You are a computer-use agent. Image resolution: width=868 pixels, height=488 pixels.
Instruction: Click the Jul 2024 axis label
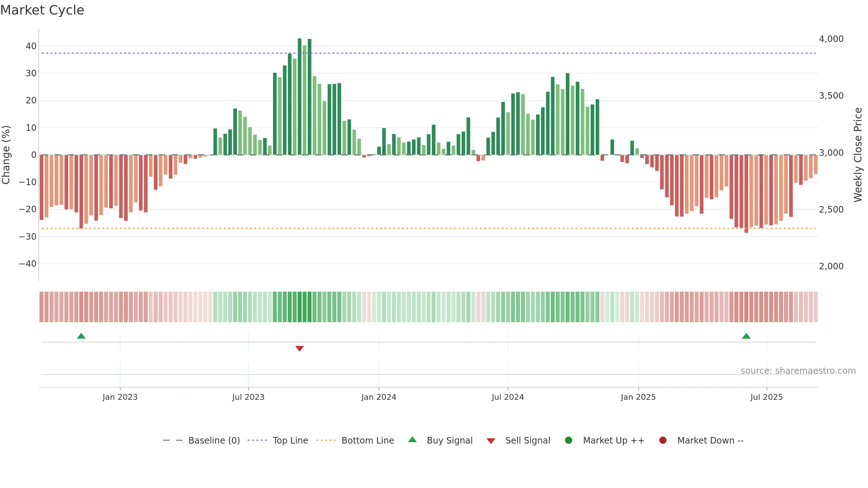[508, 397]
